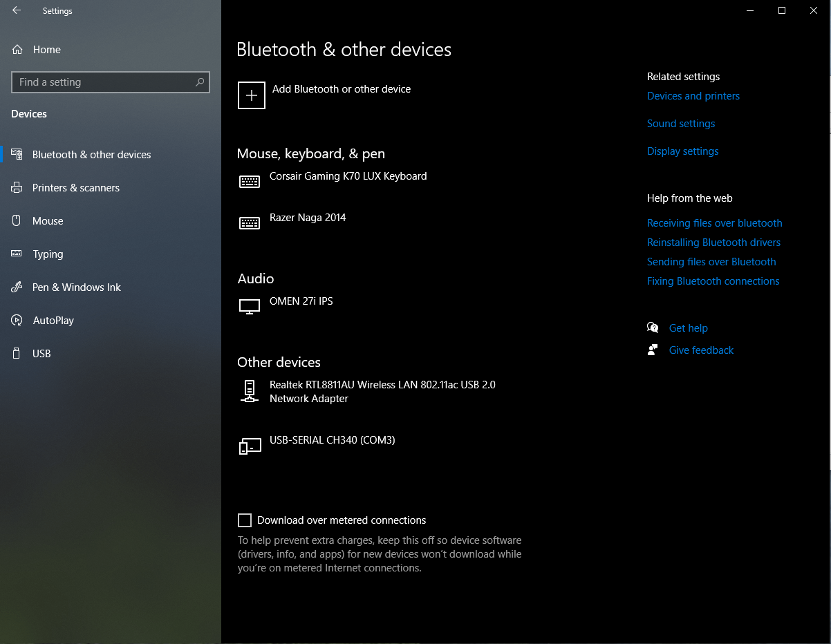This screenshot has width=831, height=644.
Task: Open the Pen & Windows Ink icon
Action: point(19,287)
